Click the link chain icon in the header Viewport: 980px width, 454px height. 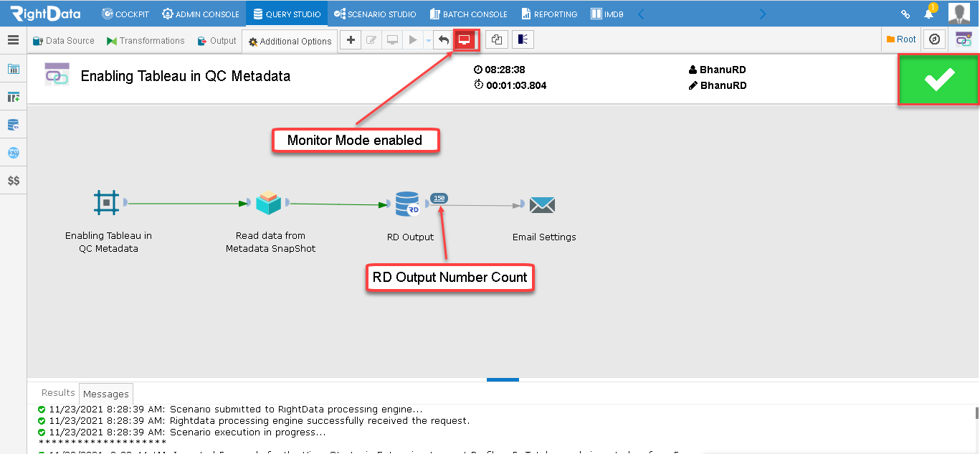pyautogui.click(x=905, y=14)
